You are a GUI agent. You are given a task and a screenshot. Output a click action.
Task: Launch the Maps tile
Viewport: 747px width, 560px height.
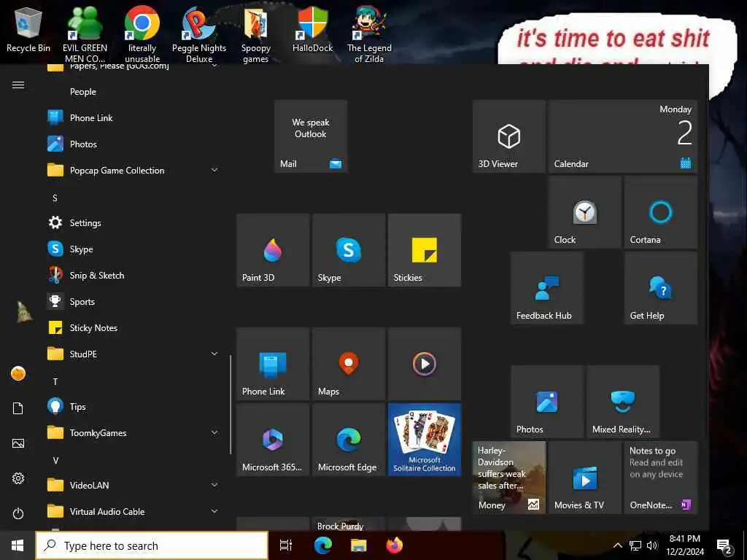(x=349, y=364)
